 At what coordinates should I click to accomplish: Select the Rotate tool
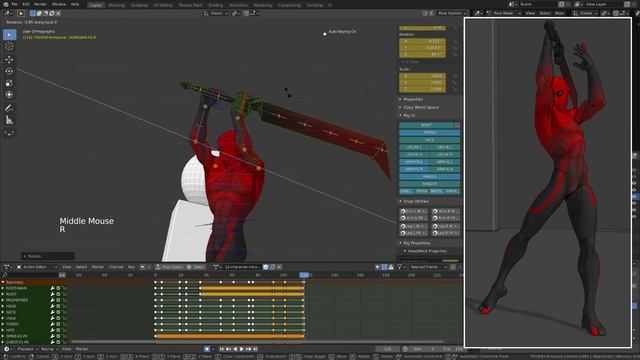click(9, 71)
